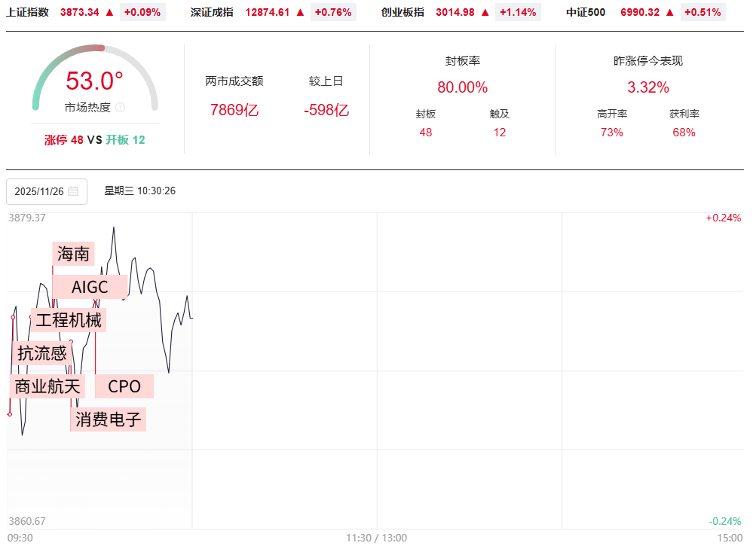Click the 开板 12 count
This screenshot has height=552, width=756.
click(125, 139)
